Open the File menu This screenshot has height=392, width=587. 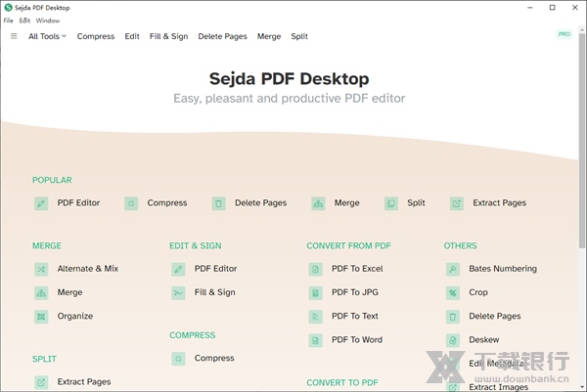click(8, 21)
